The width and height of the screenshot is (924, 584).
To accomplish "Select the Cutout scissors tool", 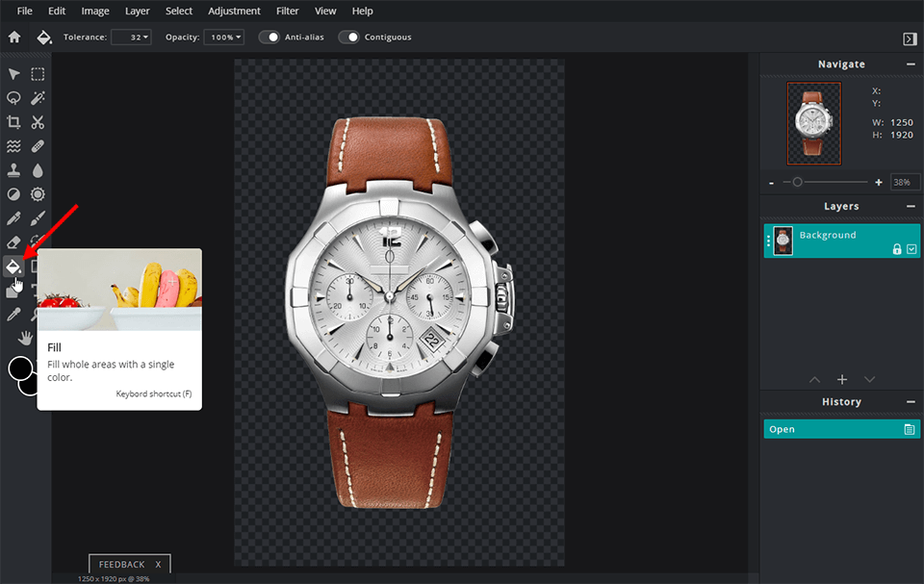I will 38,122.
